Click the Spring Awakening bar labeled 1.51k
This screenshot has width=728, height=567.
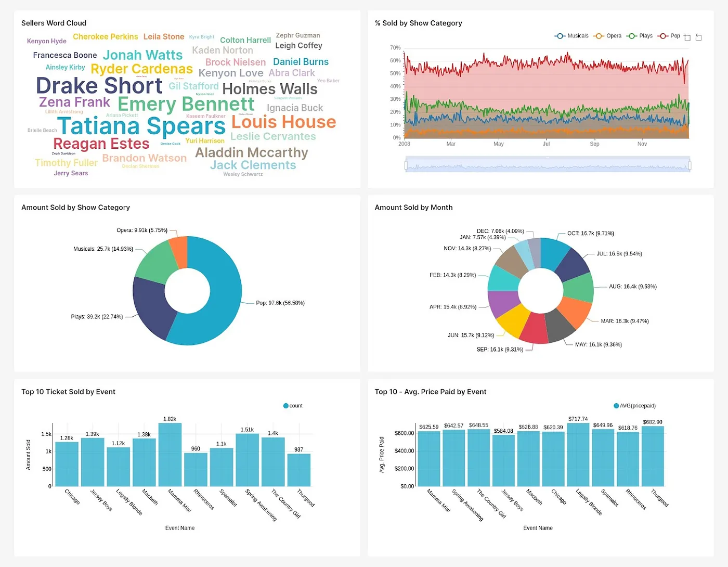(248, 460)
